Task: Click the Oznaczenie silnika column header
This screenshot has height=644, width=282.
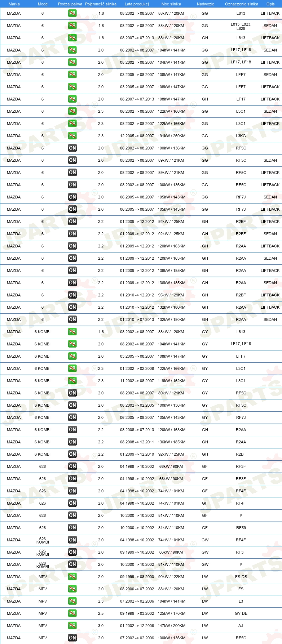Action: [242, 4]
